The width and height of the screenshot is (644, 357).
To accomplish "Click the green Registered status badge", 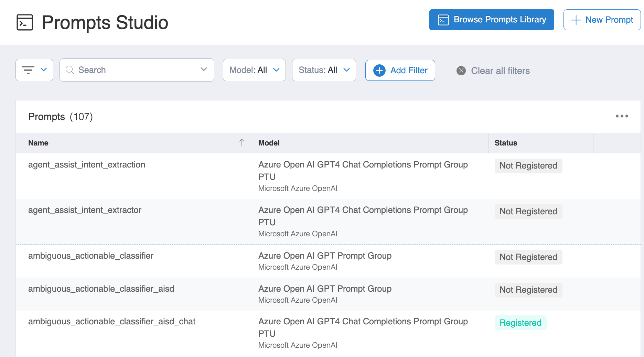I will click(x=520, y=323).
